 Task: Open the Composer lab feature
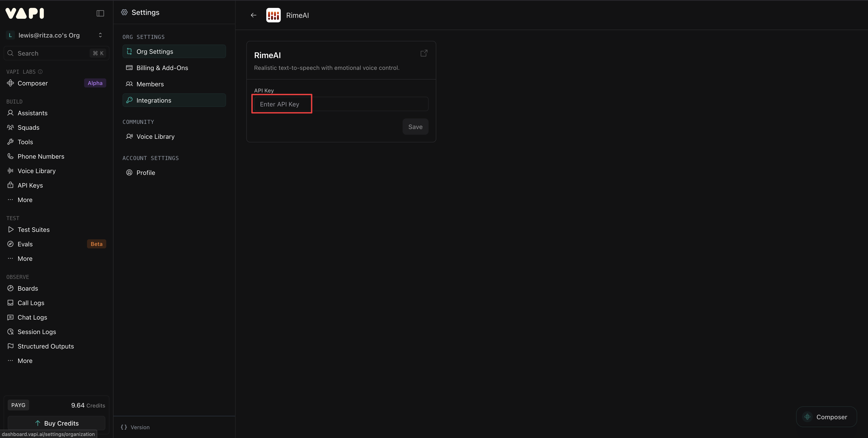32,83
